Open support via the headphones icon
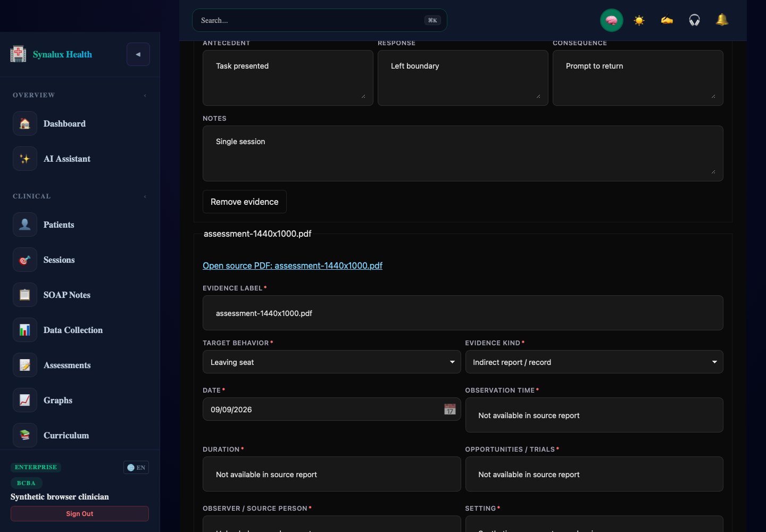Viewport: 766px width, 532px height. coord(694,20)
